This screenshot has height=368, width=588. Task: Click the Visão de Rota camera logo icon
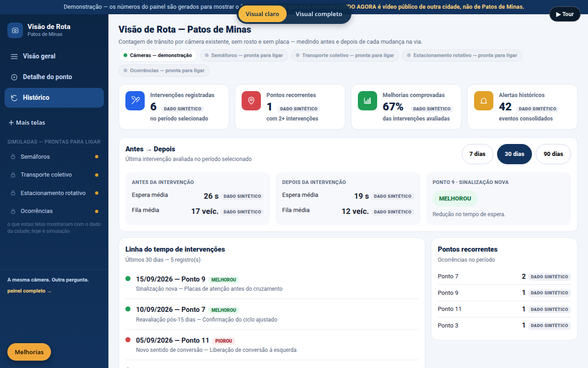pos(15,30)
